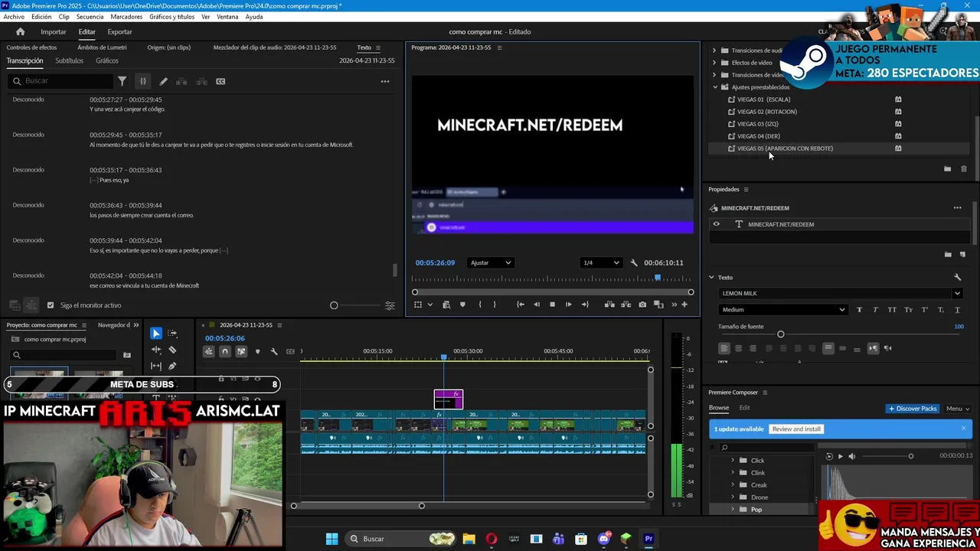Open transcript panel three-dots options
Viewport: 980px width, 551px height.
click(385, 81)
